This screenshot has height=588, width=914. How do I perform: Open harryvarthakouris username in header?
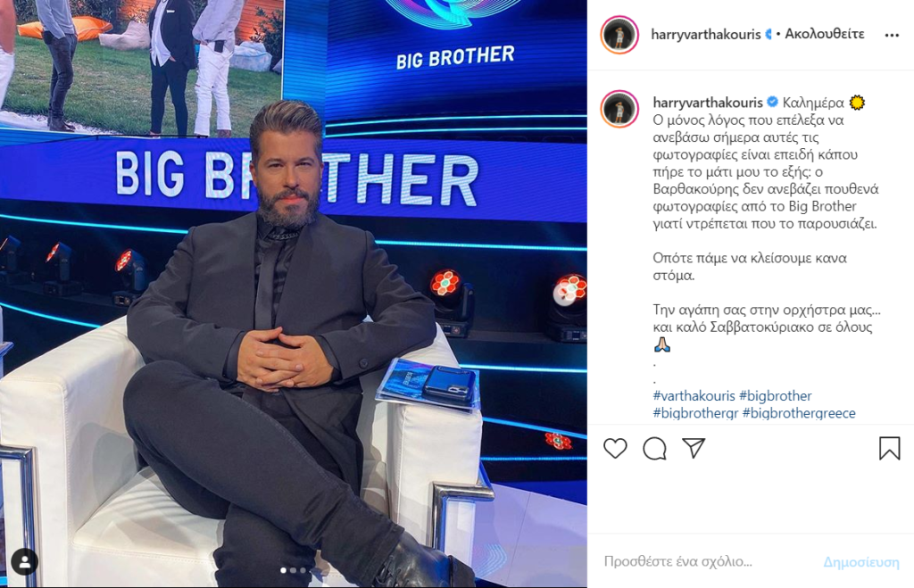click(x=706, y=35)
